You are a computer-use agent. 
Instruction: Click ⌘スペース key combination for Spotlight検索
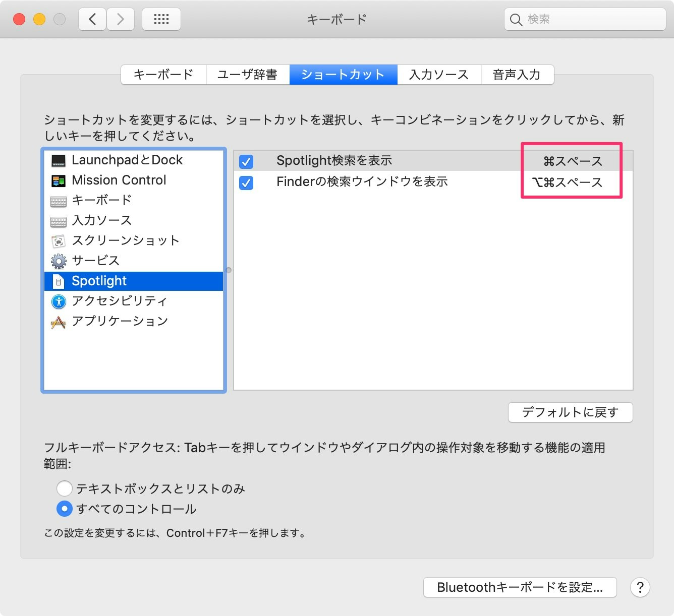pyautogui.click(x=573, y=161)
